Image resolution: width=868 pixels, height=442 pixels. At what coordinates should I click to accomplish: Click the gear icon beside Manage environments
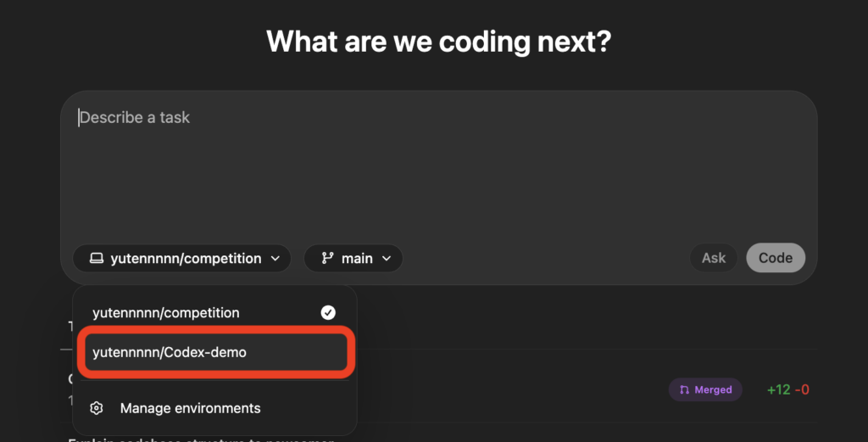[x=97, y=408]
